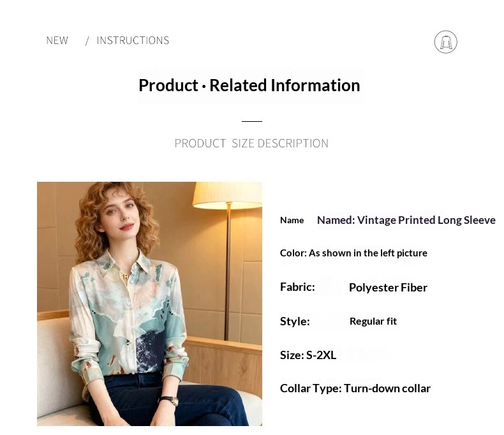The height and width of the screenshot is (435, 504).
Task: Click the lampshade in the product photo
Action: 228,195
